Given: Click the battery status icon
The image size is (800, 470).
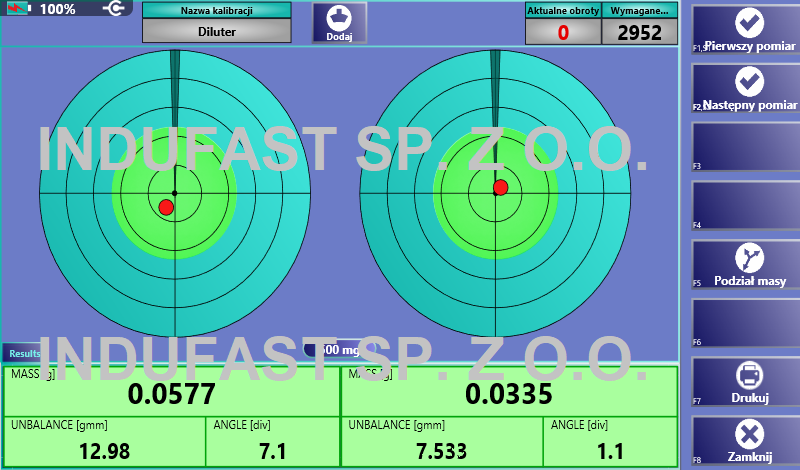Looking at the screenshot, I should click(20, 9).
